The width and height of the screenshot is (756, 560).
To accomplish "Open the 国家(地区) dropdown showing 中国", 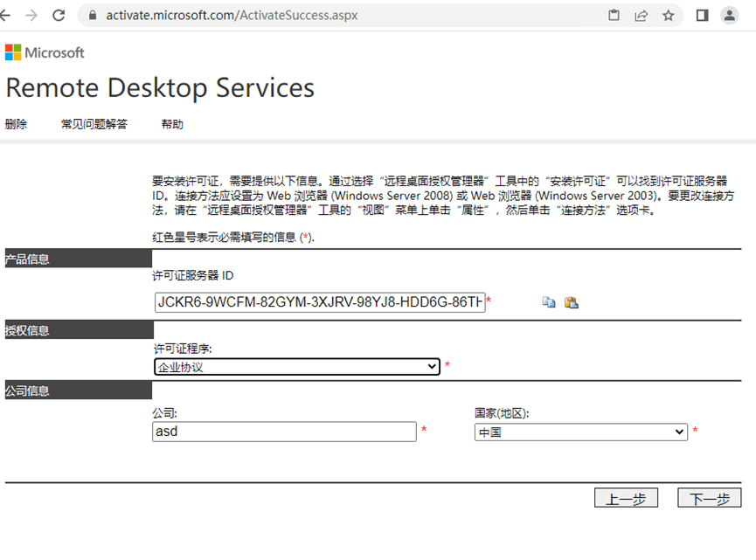I will click(x=581, y=431).
